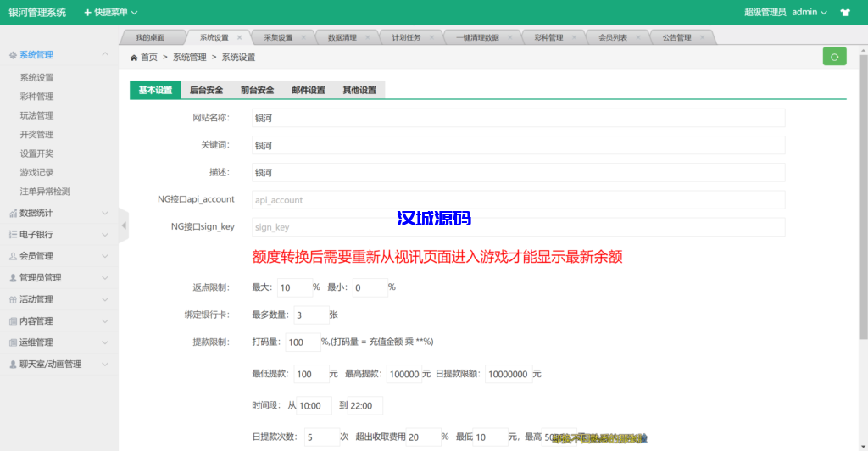The image size is (868, 451).
Task: Expand the 聊天室/动画管理 menu chevron
Action: click(105, 365)
